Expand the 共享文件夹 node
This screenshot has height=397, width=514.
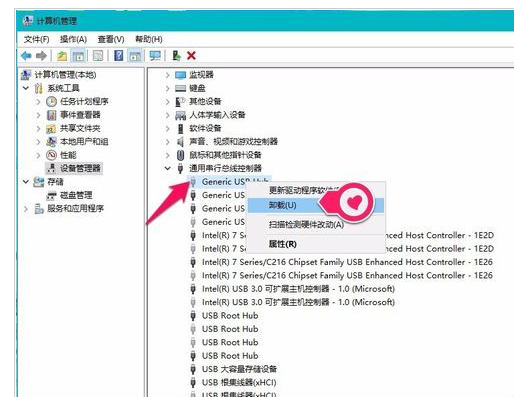[38, 128]
